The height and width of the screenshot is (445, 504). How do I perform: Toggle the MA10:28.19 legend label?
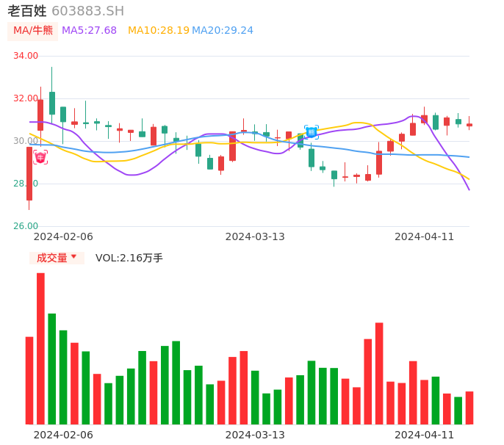tap(158, 31)
